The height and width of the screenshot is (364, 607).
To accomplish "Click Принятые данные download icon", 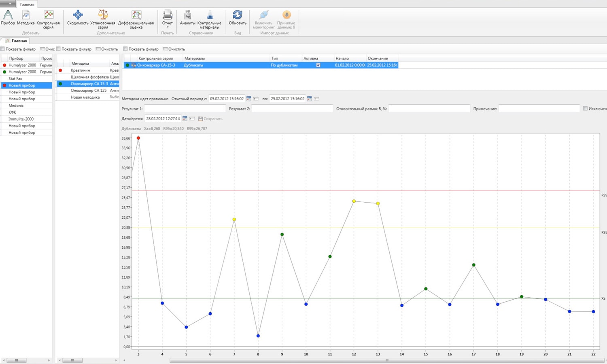I will (287, 15).
